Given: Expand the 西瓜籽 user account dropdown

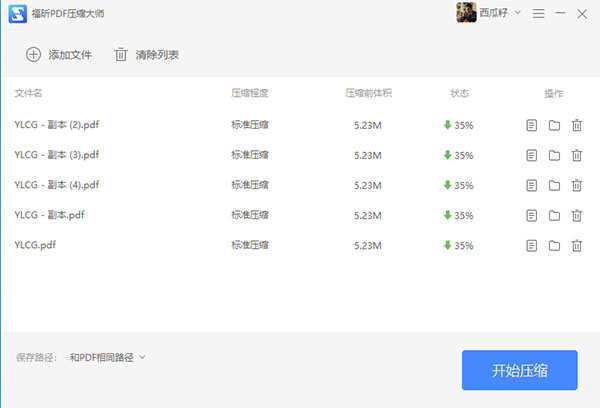Looking at the screenshot, I should (x=517, y=14).
